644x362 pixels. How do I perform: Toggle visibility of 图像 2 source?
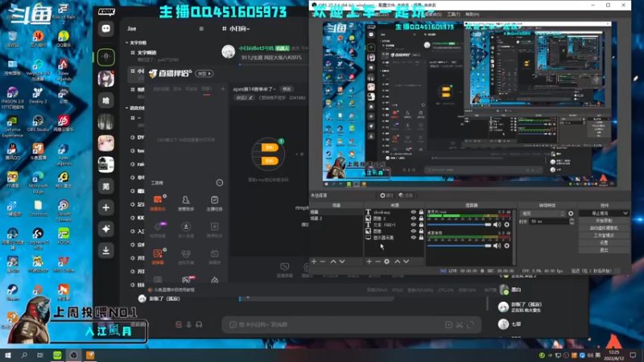(x=414, y=218)
